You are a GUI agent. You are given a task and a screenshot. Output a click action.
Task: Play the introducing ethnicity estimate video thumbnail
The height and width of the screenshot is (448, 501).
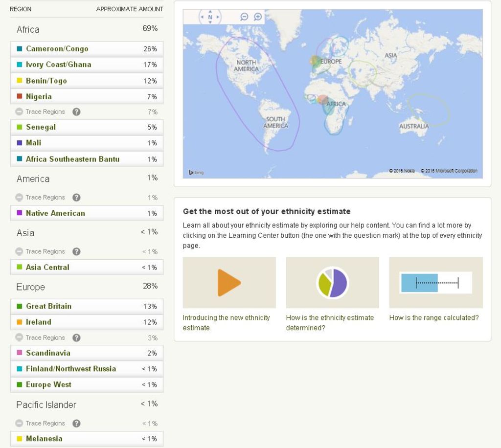tap(229, 283)
